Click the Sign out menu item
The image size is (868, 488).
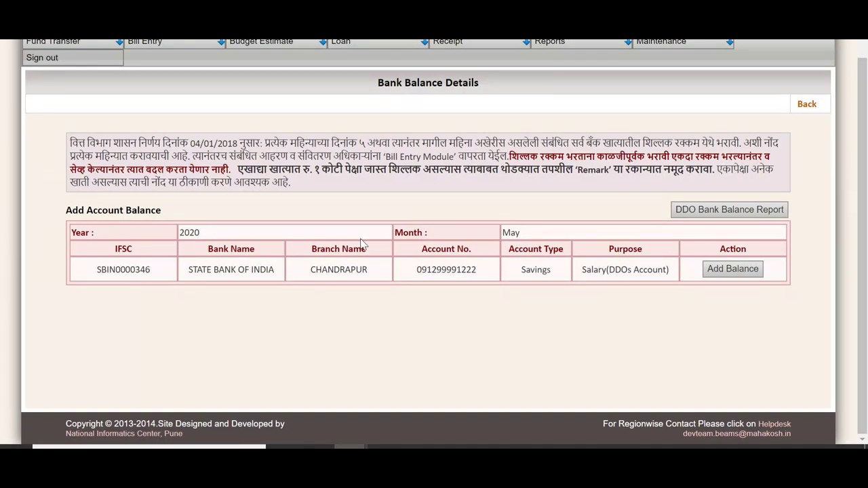73,58
